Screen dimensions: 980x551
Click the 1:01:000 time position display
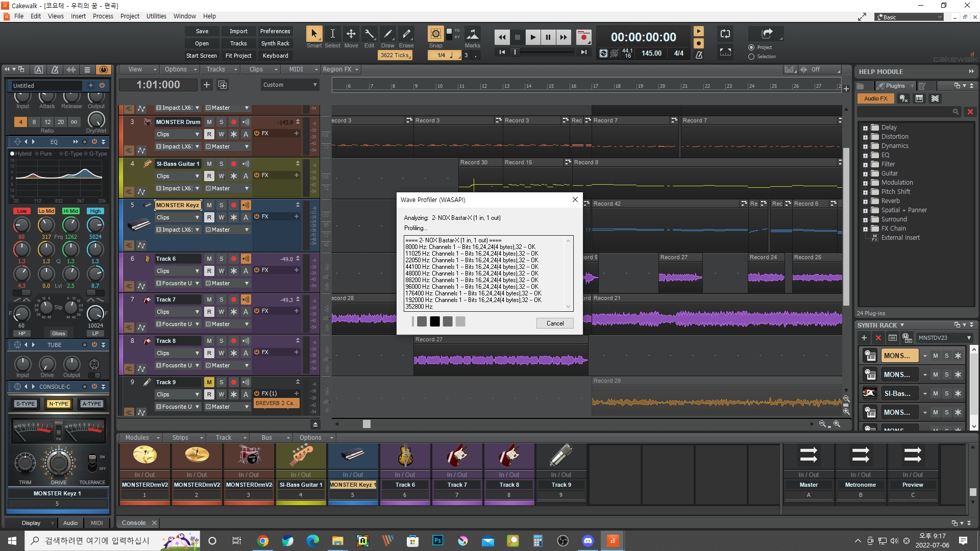(158, 85)
